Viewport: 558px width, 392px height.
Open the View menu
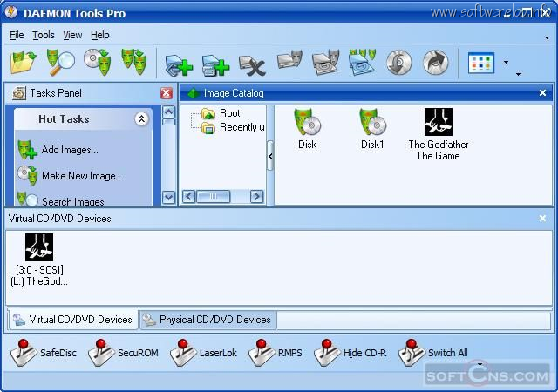click(x=72, y=35)
